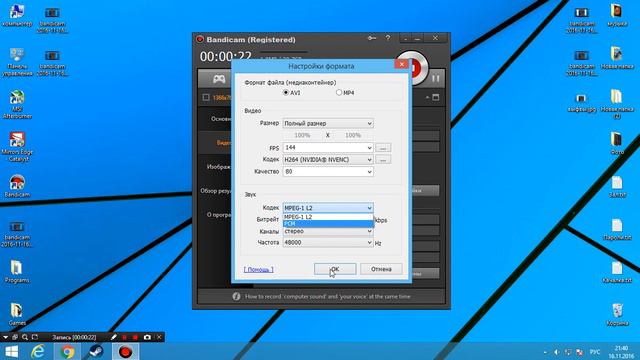Click the volume speaker tray icon
640x360 pixels.
coord(557,352)
